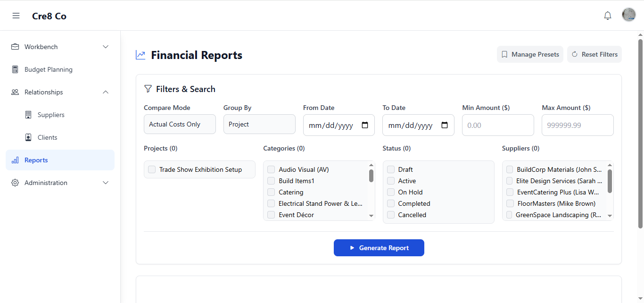The image size is (644, 303).
Task: Open calendar picker in From Date
Action: click(x=365, y=126)
